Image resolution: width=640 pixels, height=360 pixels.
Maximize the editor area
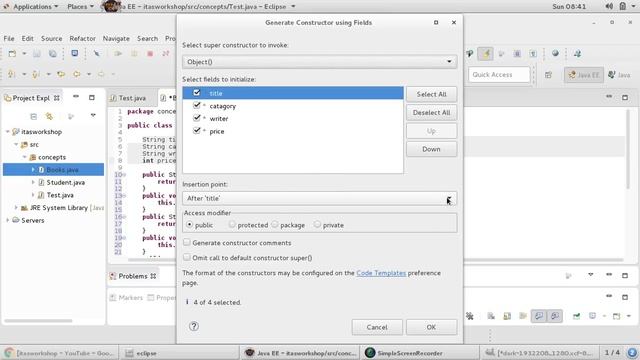coord(625,97)
